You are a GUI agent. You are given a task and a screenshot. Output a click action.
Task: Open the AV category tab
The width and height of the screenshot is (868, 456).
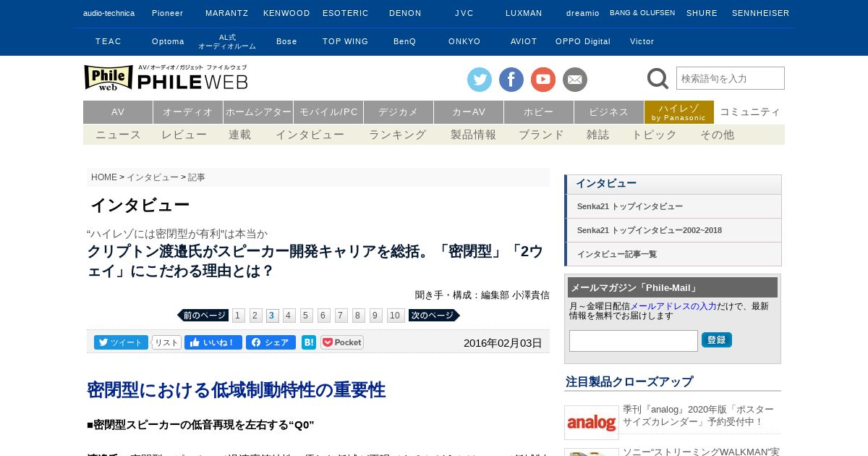tap(118, 112)
